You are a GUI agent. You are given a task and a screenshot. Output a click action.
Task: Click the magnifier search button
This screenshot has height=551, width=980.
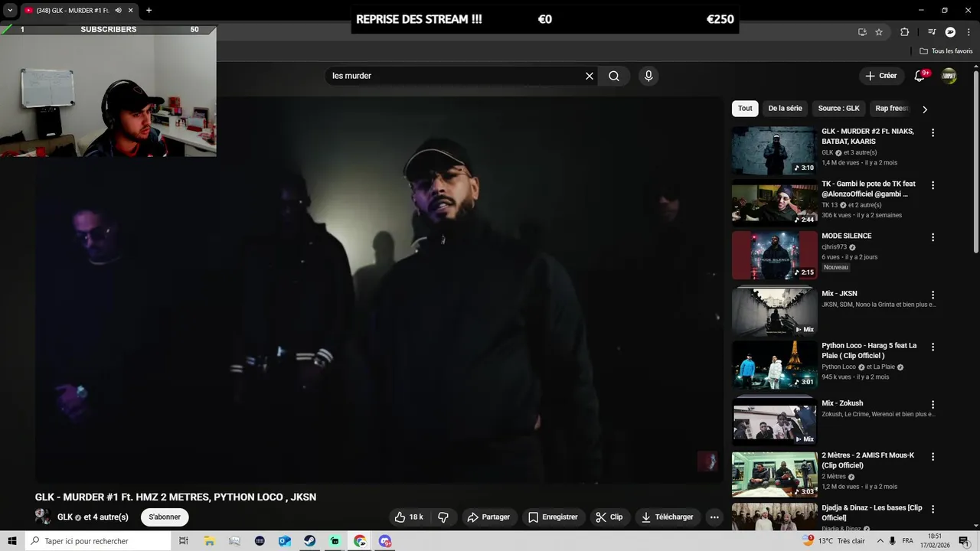pyautogui.click(x=614, y=76)
